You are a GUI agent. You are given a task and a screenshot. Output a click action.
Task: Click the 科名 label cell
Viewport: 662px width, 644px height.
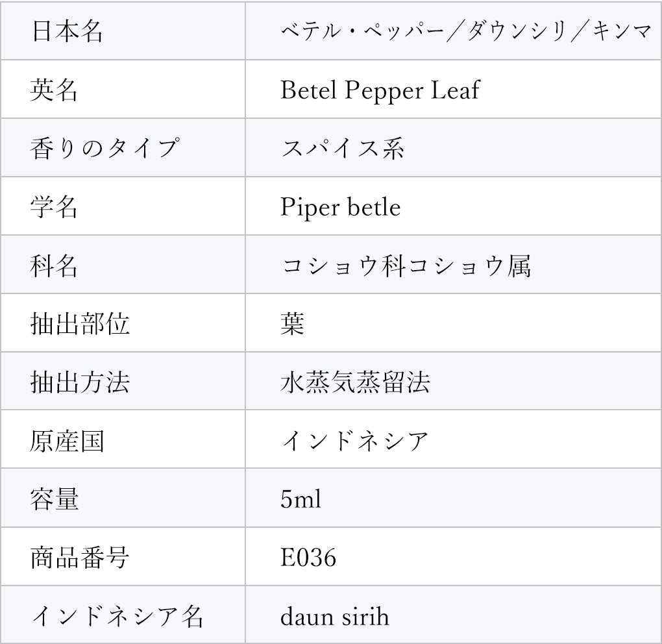(x=54, y=265)
